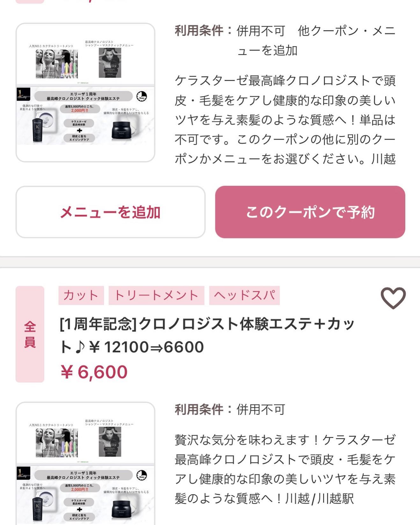This screenshot has width=420, height=525.
Task: Tap description beginning 贅沢な気分を味わえます
Action: (285, 469)
